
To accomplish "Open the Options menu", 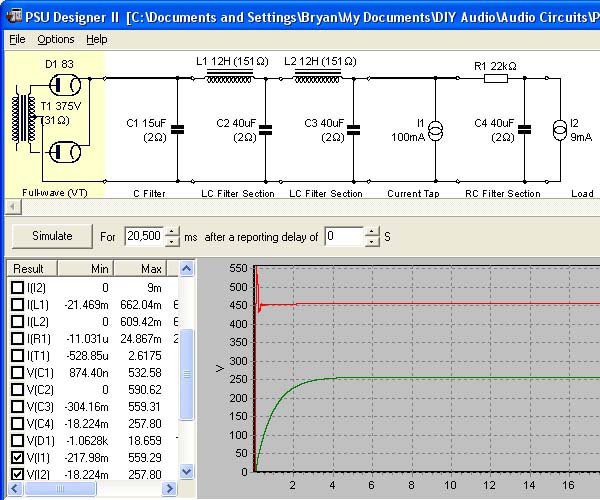I will click(x=56, y=39).
